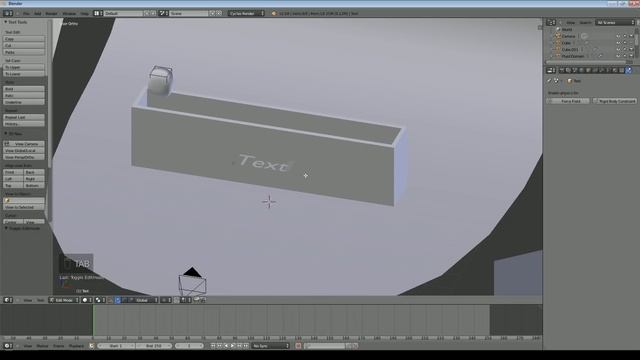
Task: Open the Timeline editor type selector
Action: (x=8, y=346)
